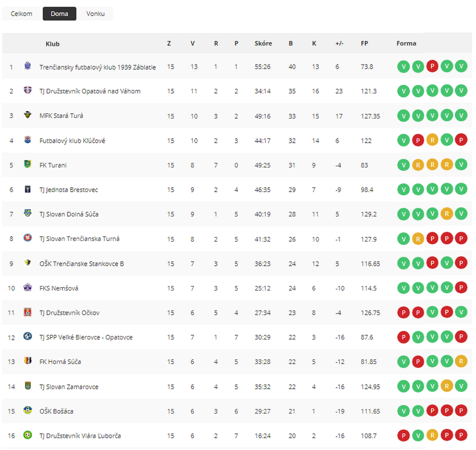Open the Futbalový klub Kľúčové link
Viewport: 476px width, 450px height.
point(72,140)
